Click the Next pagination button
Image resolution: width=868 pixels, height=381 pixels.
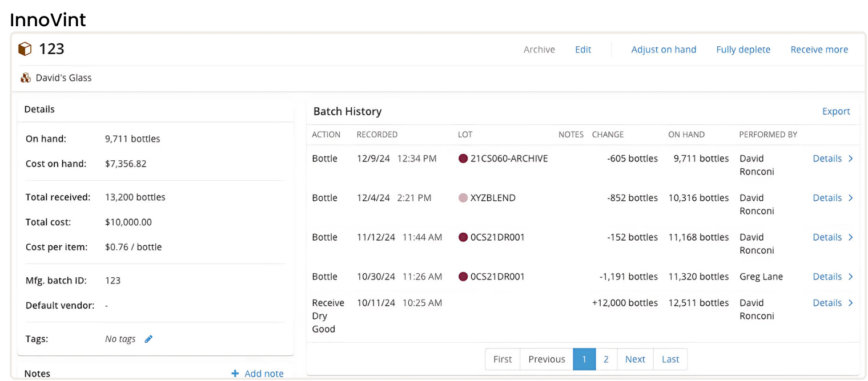(635, 359)
